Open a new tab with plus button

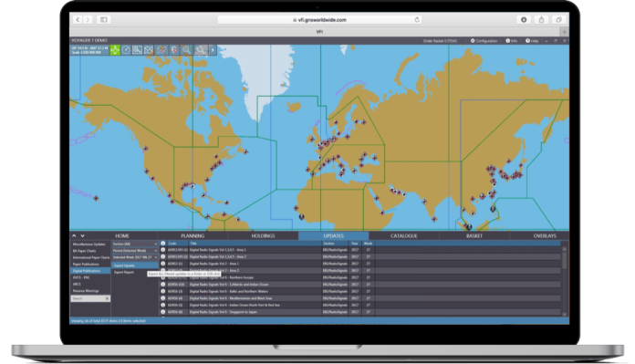[x=564, y=32]
